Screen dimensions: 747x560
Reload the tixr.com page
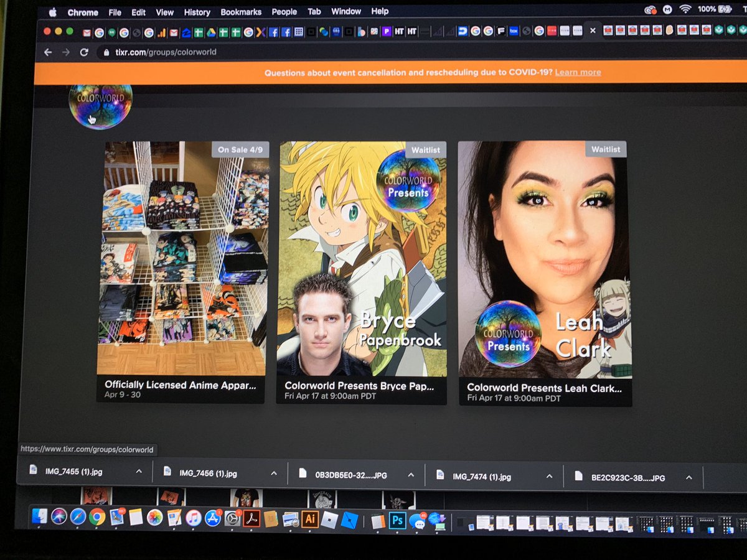tap(84, 52)
